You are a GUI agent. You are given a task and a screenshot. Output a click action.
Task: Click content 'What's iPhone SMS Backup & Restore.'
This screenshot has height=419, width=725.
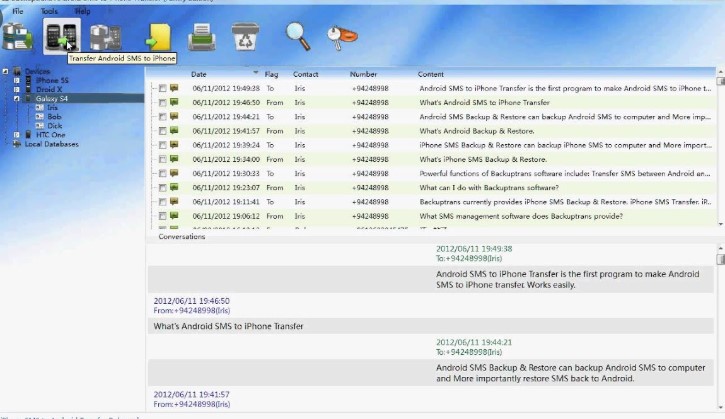click(x=483, y=159)
